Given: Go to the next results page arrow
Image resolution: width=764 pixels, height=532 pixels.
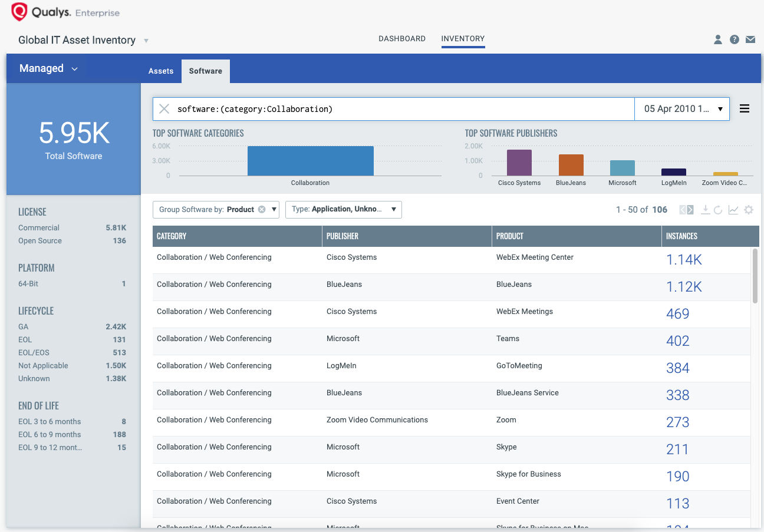Looking at the screenshot, I should (x=690, y=210).
